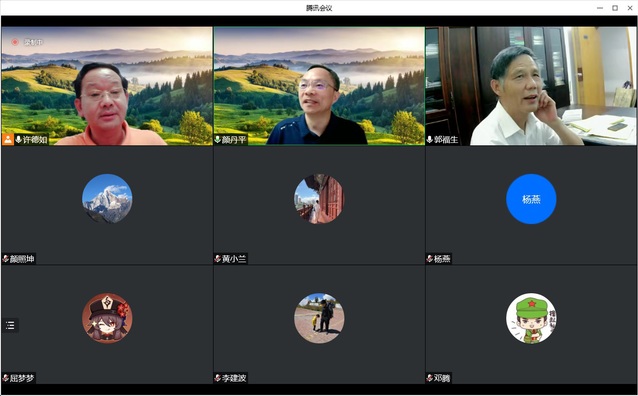Select the mountain avatar of 颜照坤
Viewport: 638px width, 396px height.
(107, 199)
